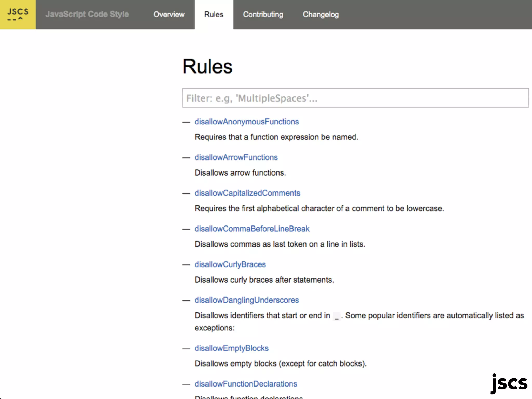Click the yellow JSCS logo icon
The height and width of the screenshot is (399, 532).
click(x=18, y=14)
